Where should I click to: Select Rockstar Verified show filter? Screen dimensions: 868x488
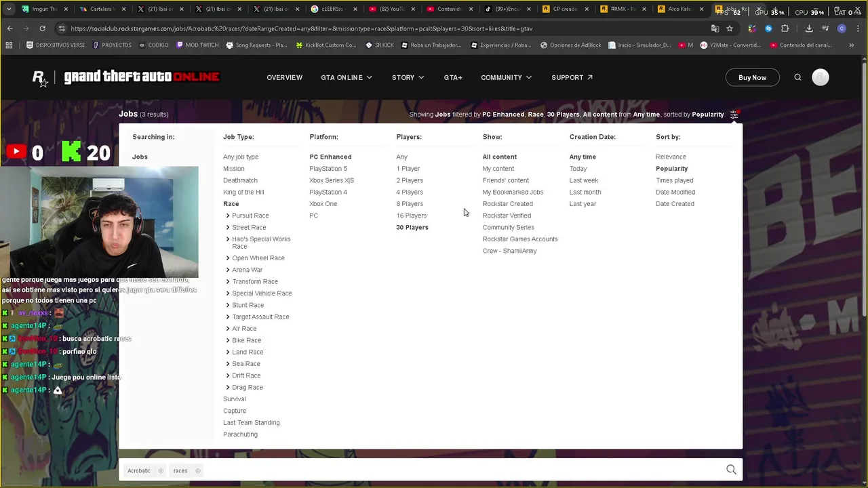point(507,216)
